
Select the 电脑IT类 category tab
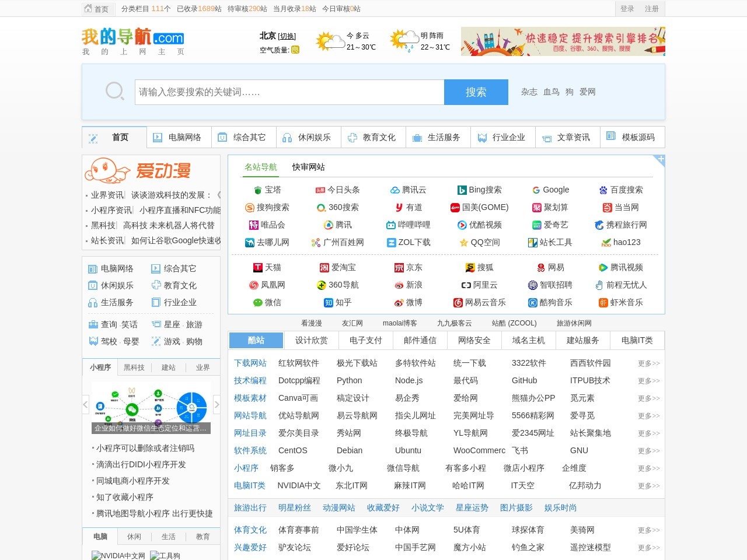pyautogui.click(x=637, y=341)
